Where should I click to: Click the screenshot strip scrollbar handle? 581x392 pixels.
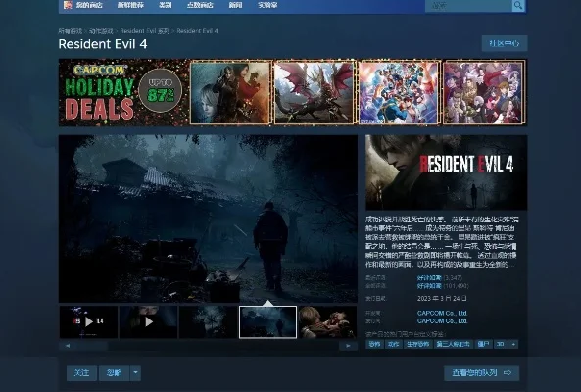point(92,346)
